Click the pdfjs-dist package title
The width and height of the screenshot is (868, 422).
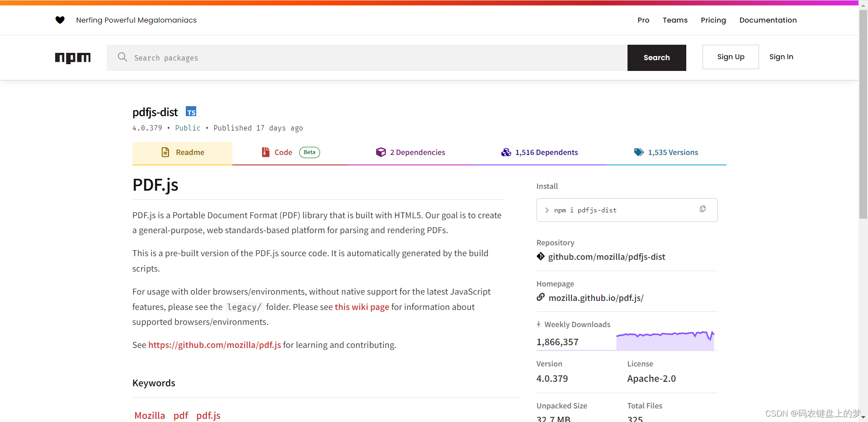point(155,112)
